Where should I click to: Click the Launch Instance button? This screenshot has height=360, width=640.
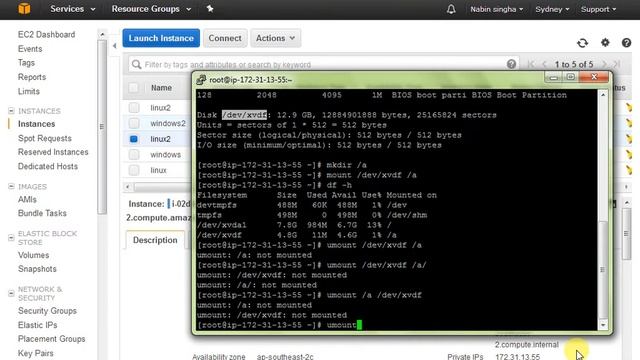point(161,38)
